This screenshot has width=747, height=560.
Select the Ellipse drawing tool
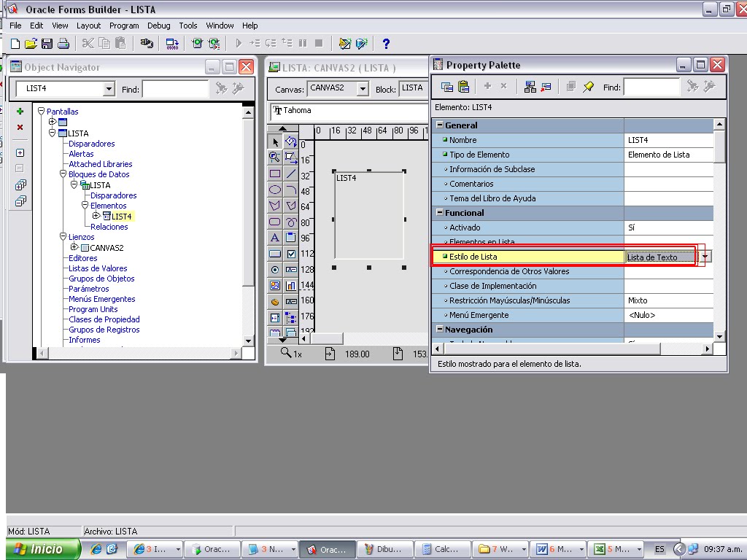tap(275, 190)
